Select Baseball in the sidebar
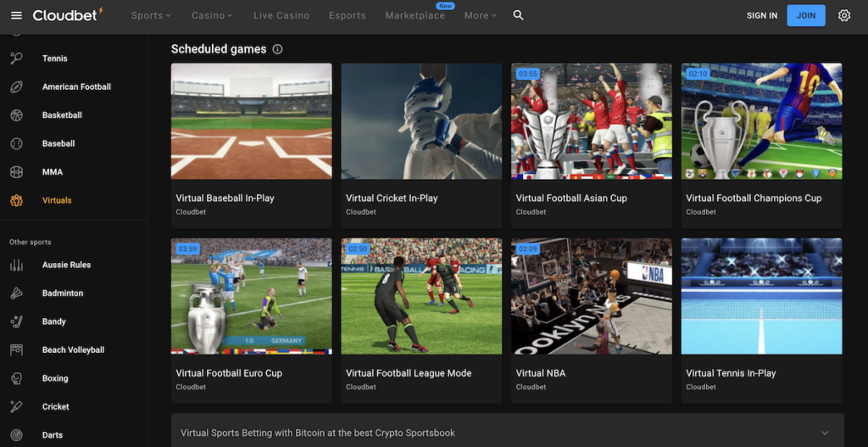868x447 pixels. pos(58,143)
